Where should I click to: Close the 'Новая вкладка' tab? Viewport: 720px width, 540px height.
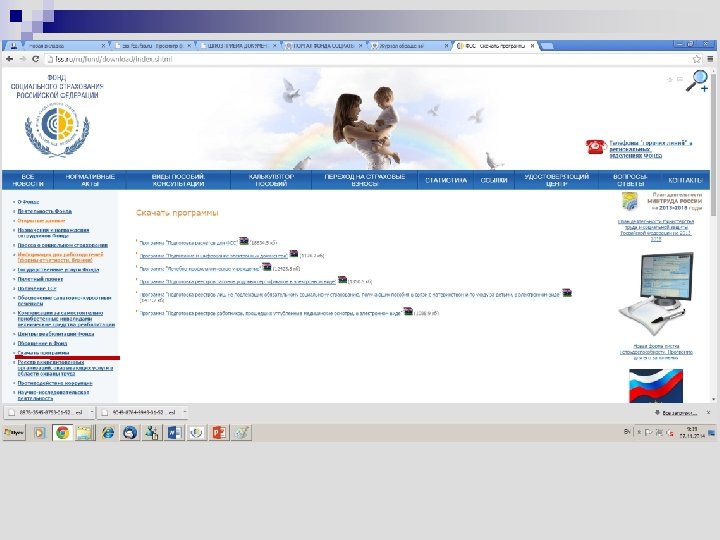[x=103, y=46]
